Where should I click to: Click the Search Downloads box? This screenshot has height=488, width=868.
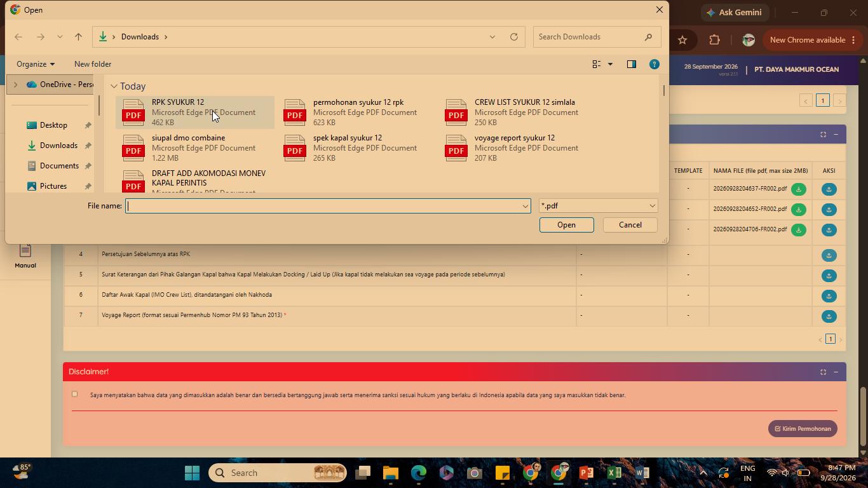point(597,37)
